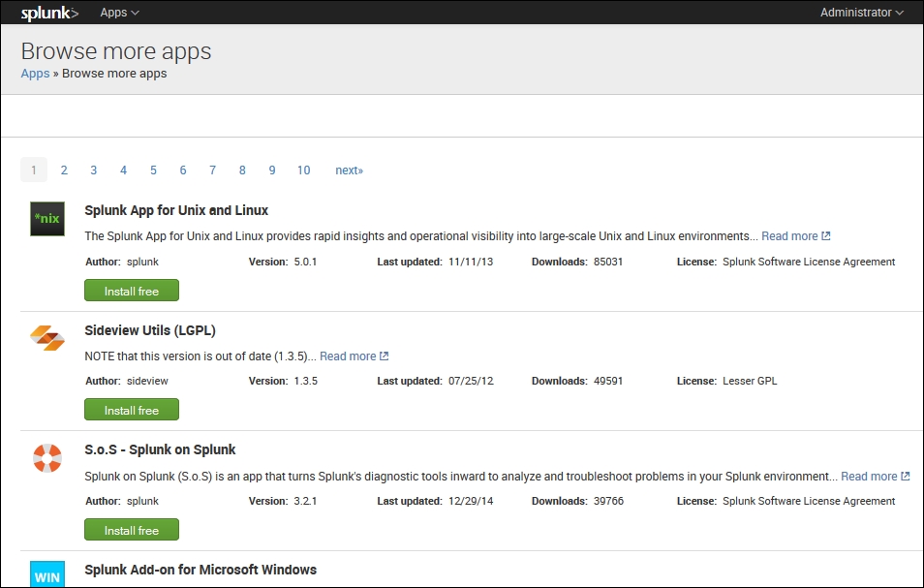Viewport: 924px width, 588px height.
Task: Click downloads count 85031
Action: [x=608, y=262]
